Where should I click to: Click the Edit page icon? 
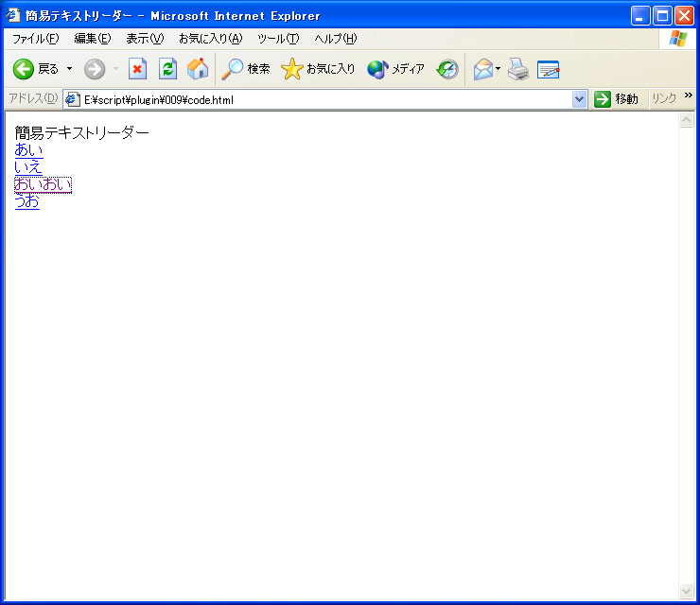pos(549,70)
